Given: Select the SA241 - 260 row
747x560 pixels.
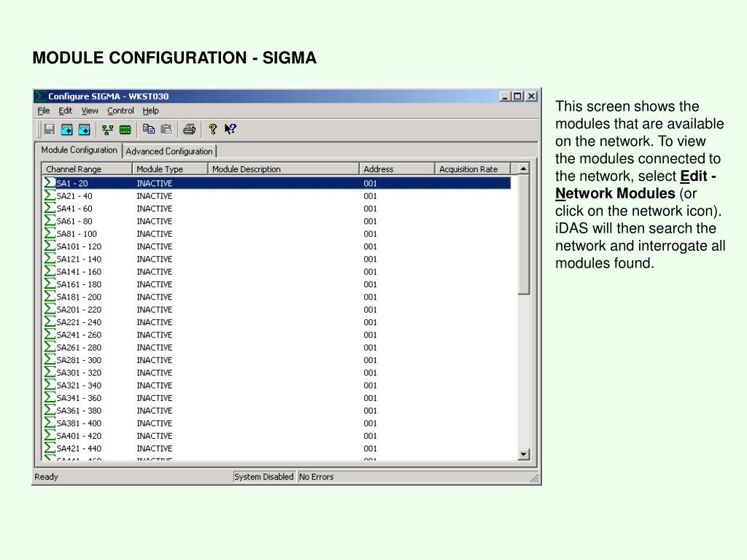Looking at the screenshot, I should [276, 335].
